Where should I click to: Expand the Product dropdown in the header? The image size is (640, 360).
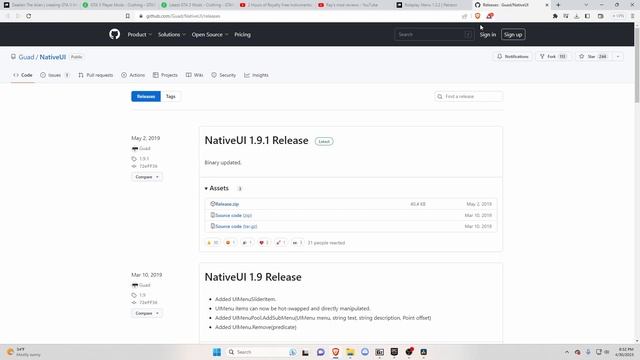(139, 35)
